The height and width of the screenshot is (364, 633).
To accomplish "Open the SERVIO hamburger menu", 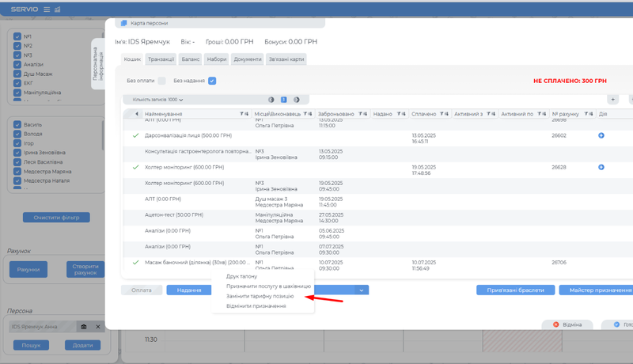I will point(47,9).
